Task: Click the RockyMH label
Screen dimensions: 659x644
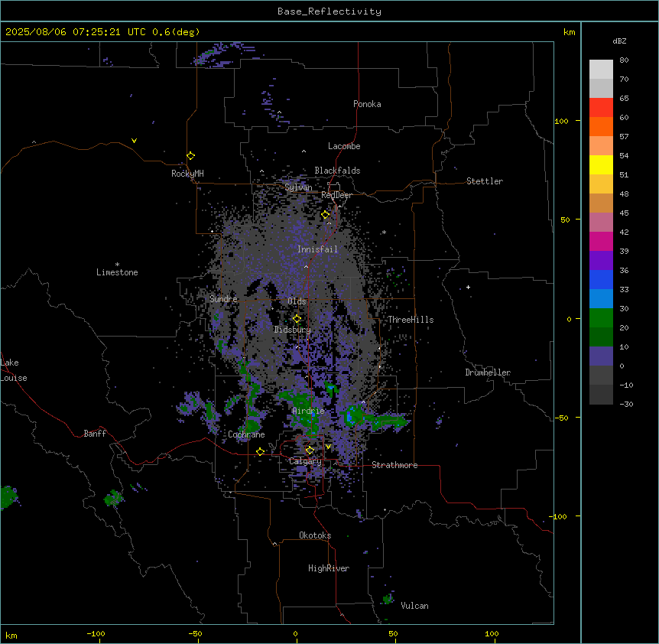Action: pos(187,173)
